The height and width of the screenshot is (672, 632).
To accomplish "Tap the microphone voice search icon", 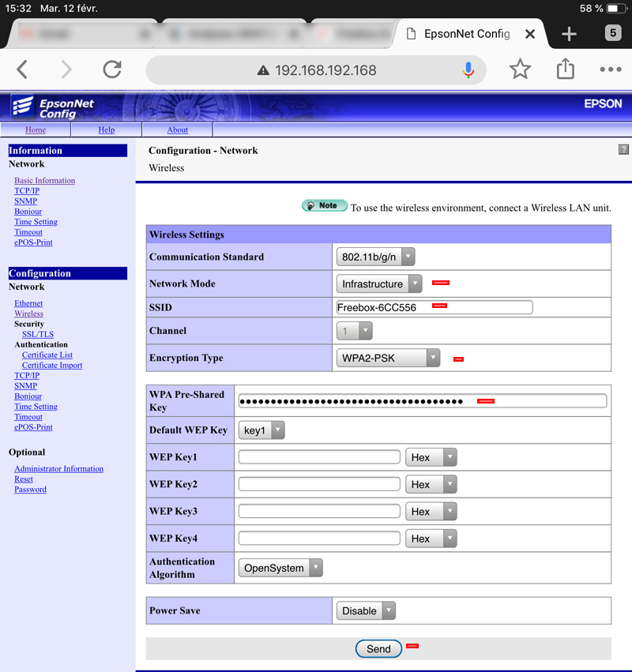I will (x=468, y=69).
